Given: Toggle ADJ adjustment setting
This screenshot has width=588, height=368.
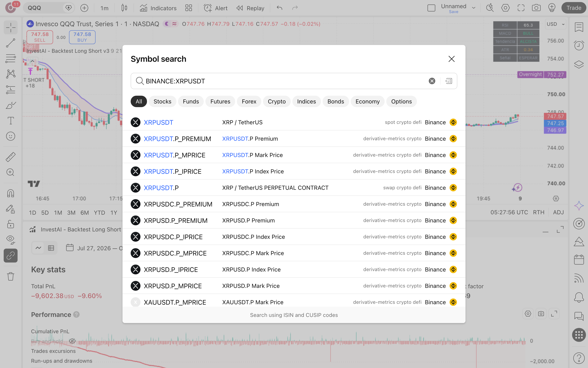Looking at the screenshot, I should [x=558, y=212].
